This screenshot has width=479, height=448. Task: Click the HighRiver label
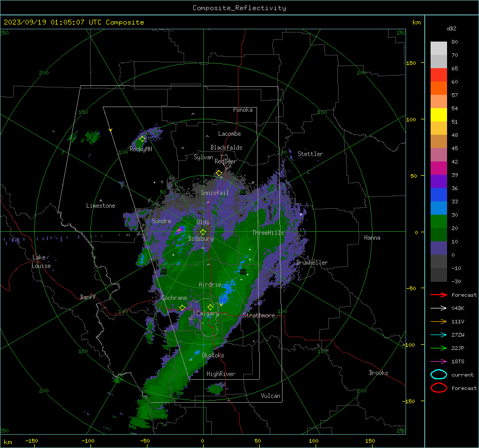click(x=221, y=374)
